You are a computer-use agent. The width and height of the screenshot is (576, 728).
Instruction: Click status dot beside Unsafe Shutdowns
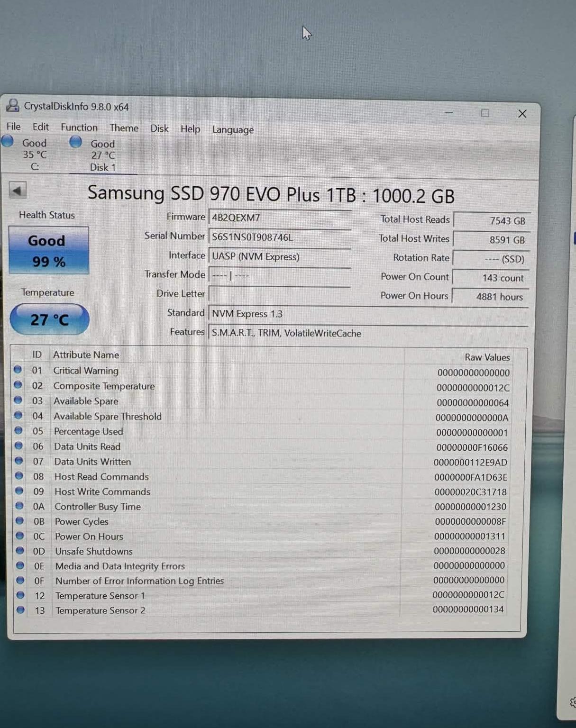tap(20, 550)
